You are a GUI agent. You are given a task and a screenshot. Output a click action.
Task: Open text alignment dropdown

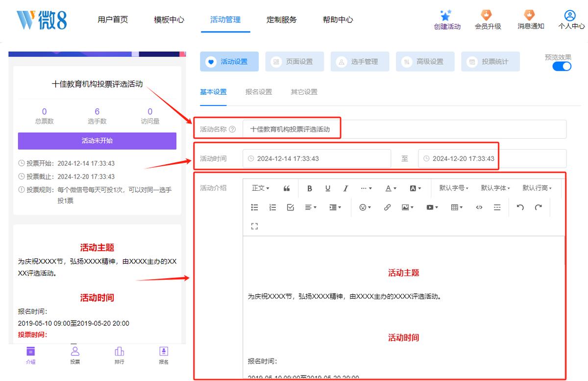coord(311,207)
